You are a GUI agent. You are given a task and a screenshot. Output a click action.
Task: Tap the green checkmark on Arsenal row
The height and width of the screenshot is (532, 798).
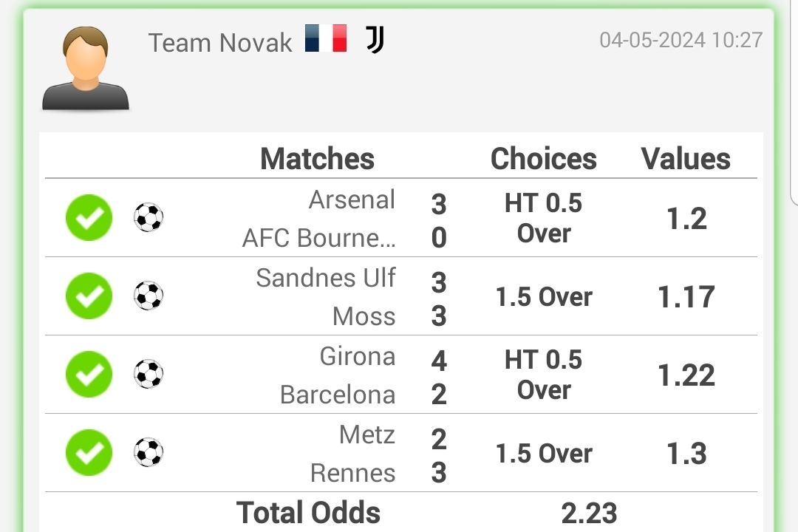[x=89, y=217]
